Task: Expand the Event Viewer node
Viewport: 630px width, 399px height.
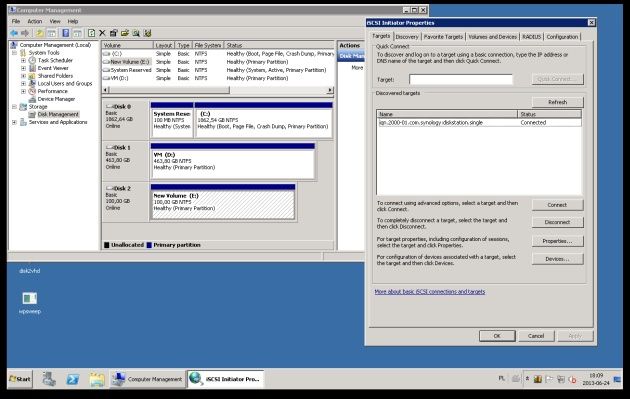Action: pos(23,68)
